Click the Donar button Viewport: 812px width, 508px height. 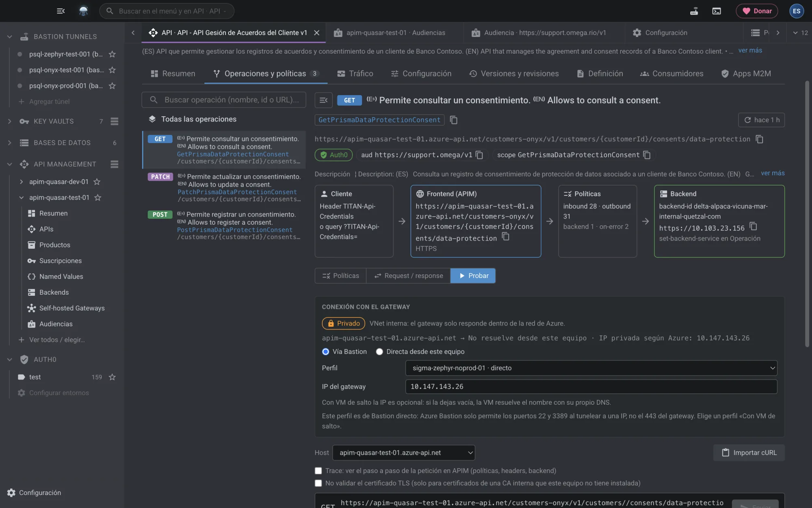[757, 11]
